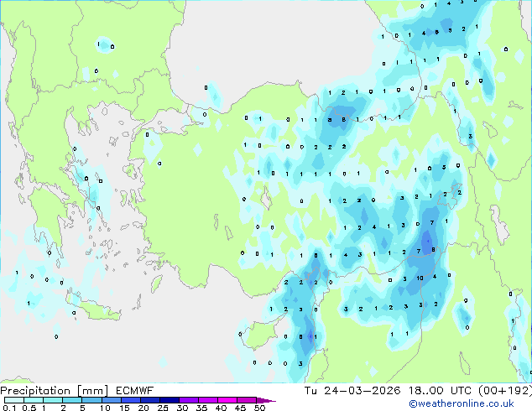Click the '30' legend scale label
The width and height of the screenshot is (532, 411).
182,408
